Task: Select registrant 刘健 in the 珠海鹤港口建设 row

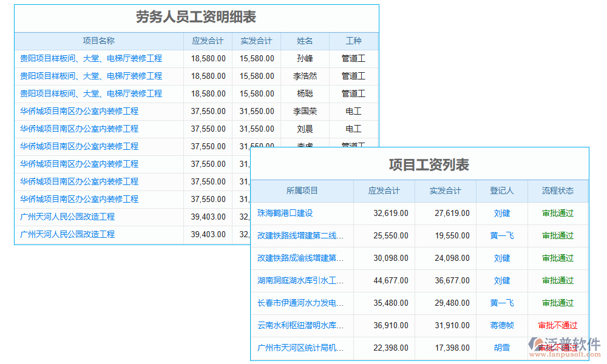Action: tap(502, 214)
